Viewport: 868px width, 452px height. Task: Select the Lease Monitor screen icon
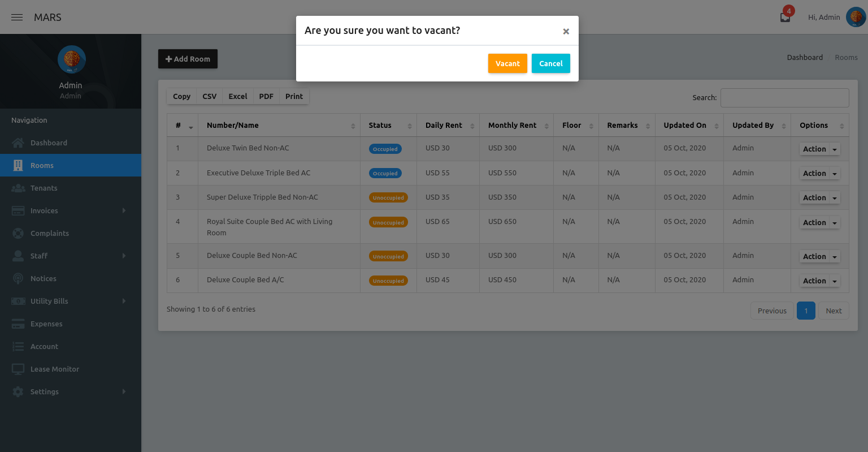click(19, 369)
